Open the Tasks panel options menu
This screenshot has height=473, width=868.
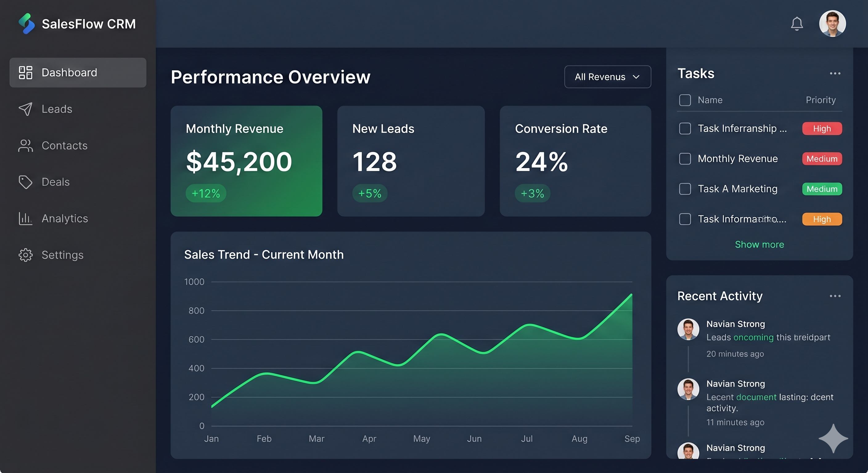tap(835, 73)
